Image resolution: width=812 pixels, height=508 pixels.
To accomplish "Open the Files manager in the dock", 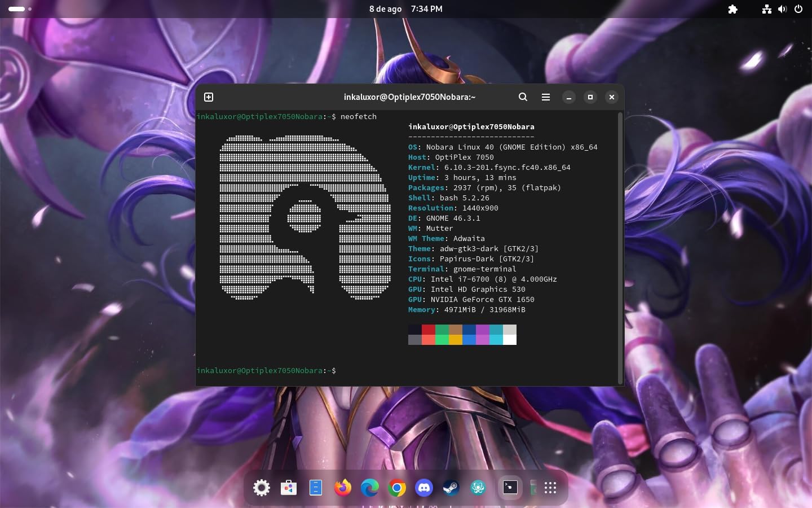I will (x=316, y=488).
